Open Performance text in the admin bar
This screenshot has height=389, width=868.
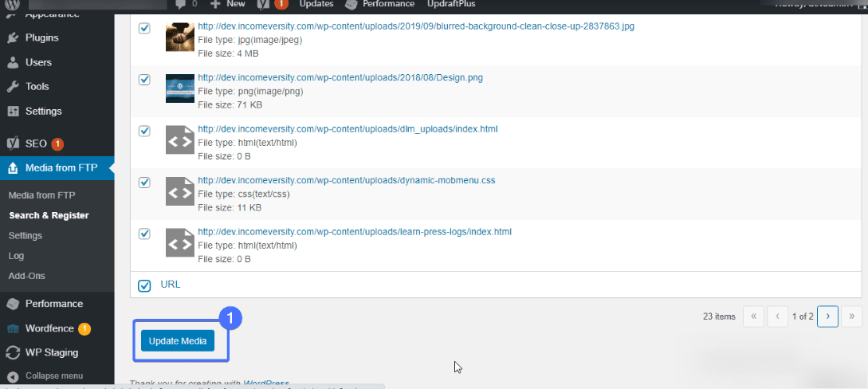[x=389, y=4]
